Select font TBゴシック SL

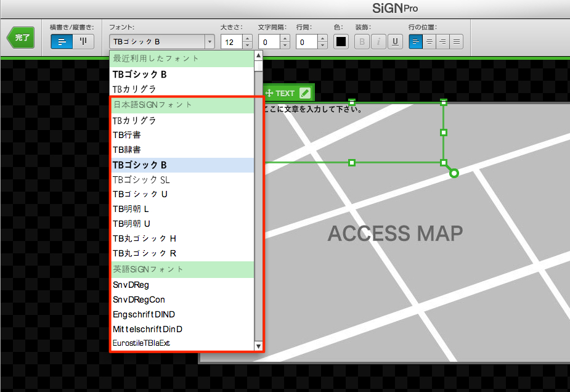pyautogui.click(x=182, y=179)
